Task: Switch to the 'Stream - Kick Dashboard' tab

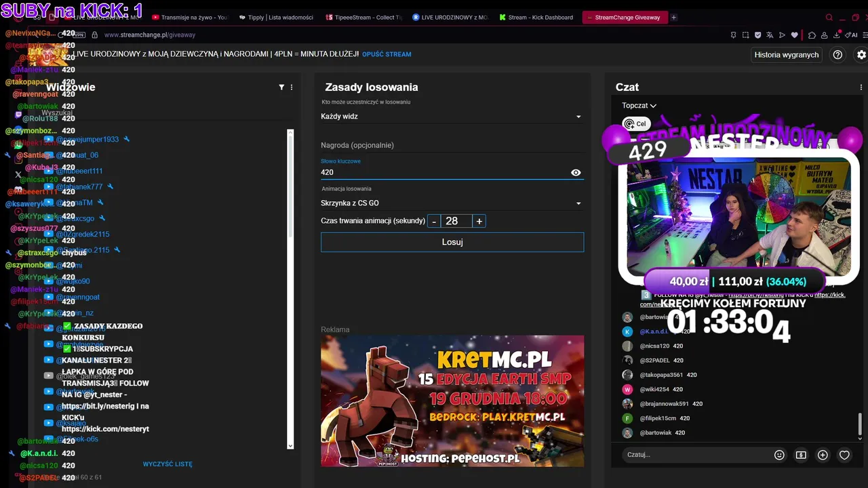Action: tap(536, 18)
